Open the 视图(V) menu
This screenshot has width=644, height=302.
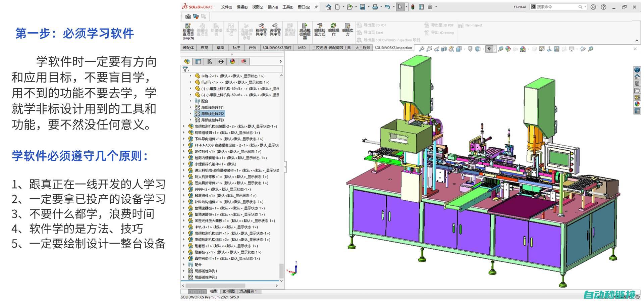point(258,7)
